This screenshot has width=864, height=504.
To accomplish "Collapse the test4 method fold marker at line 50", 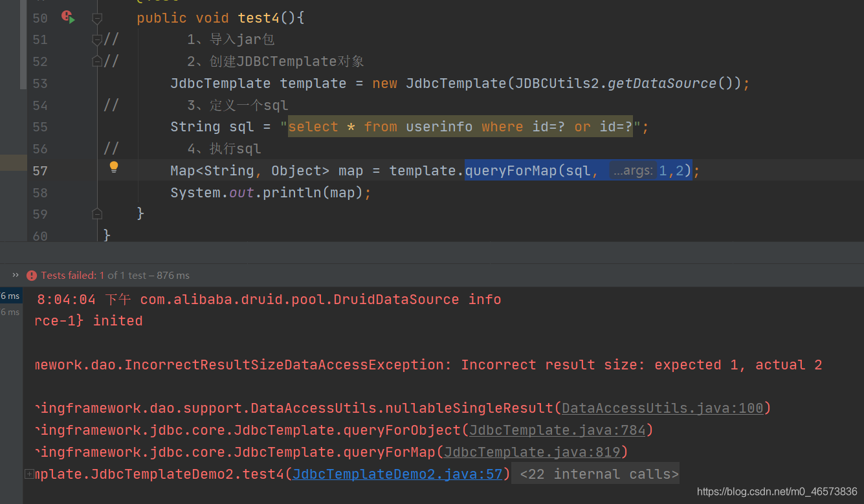I will [x=97, y=18].
